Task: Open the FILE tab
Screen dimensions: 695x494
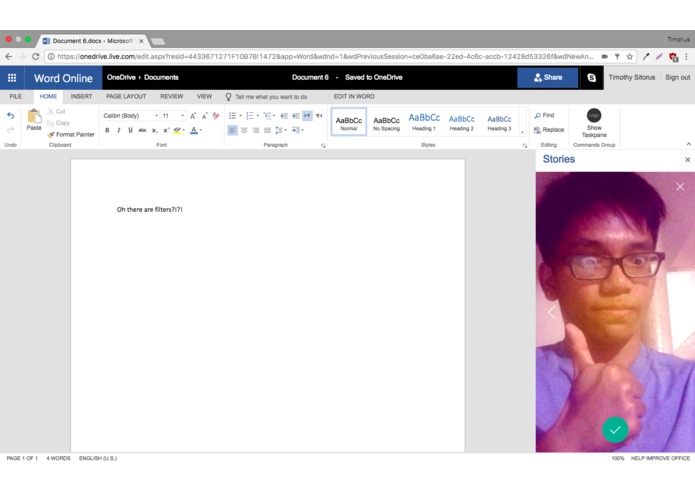Action: pyautogui.click(x=16, y=97)
